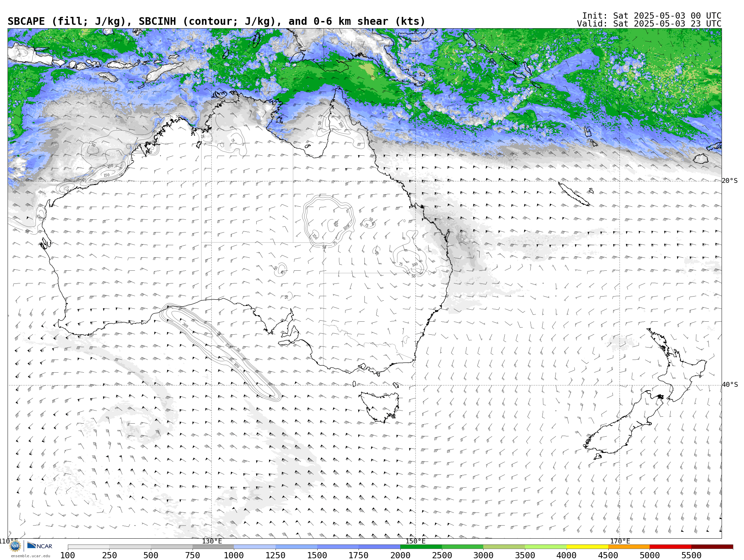The width and height of the screenshot is (744, 560).
Task: Click the 40°S latitude label
Action: click(x=730, y=385)
